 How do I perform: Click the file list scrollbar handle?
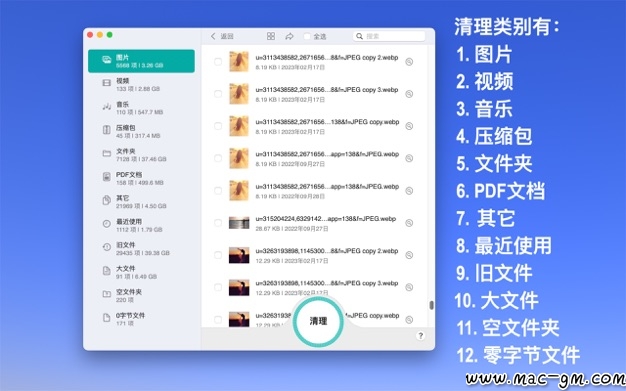coord(431,305)
